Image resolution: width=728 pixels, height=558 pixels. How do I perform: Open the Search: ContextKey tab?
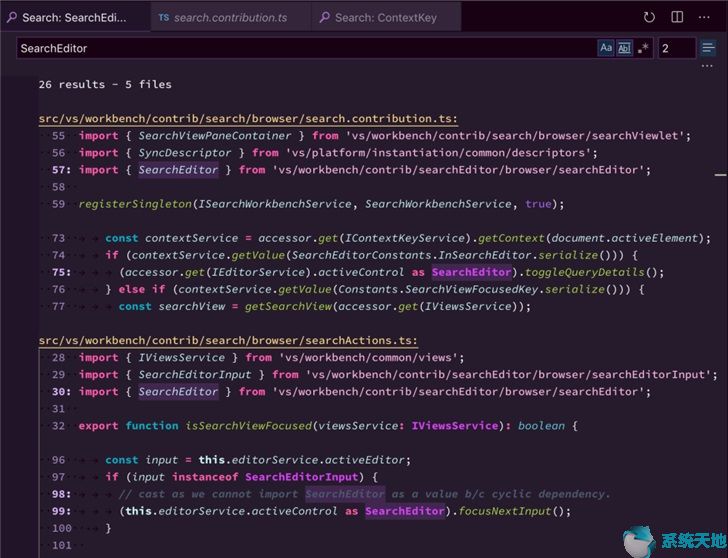[386, 18]
